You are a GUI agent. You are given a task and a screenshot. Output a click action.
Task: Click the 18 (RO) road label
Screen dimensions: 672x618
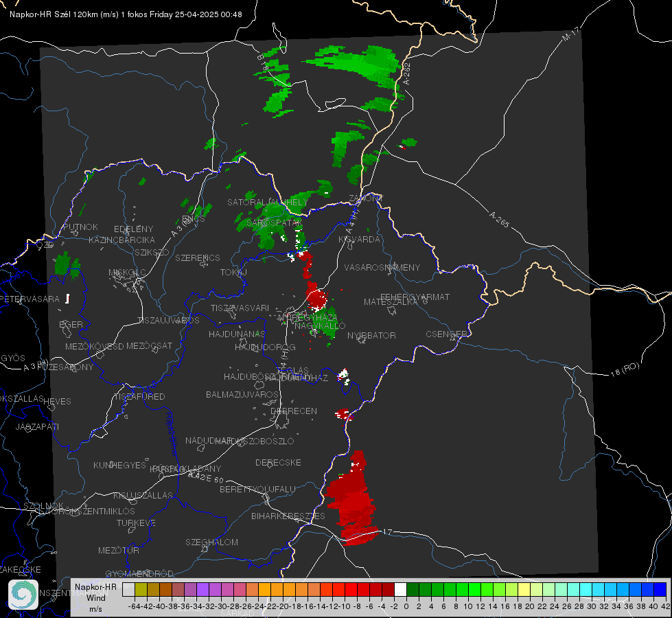click(625, 369)
